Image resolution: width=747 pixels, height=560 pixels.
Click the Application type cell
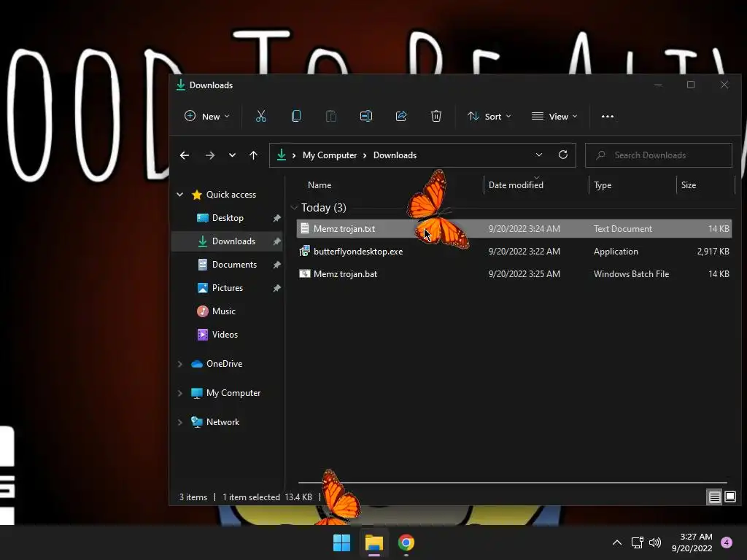616,252
